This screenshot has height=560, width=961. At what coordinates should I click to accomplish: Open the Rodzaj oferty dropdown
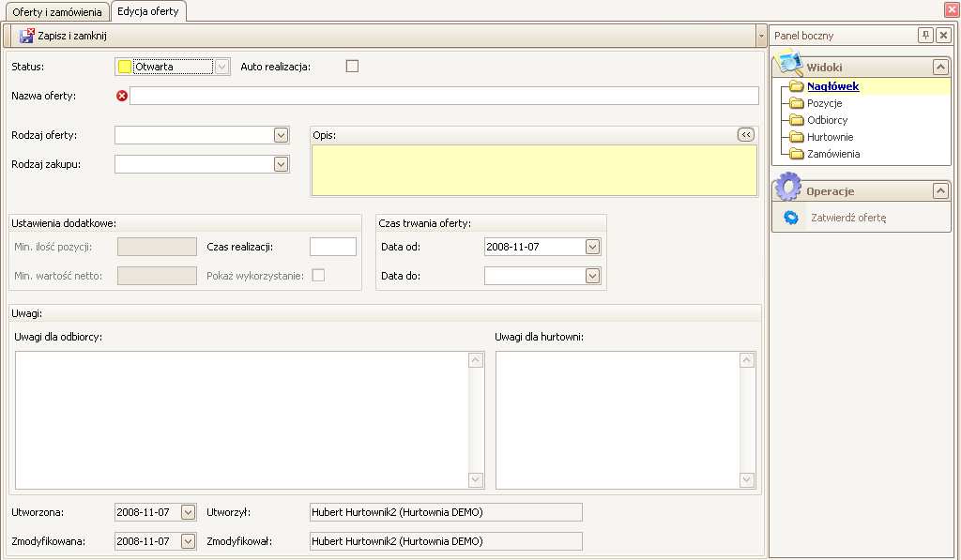282,135
